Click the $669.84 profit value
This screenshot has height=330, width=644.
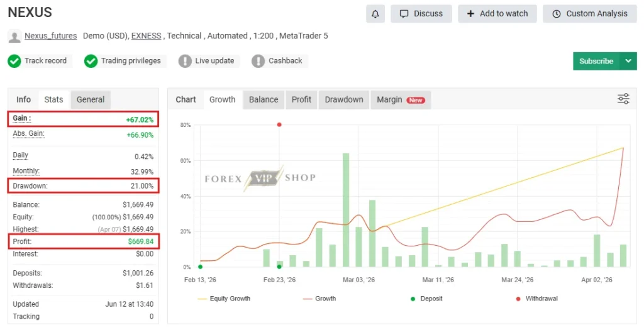coord(140,241)
